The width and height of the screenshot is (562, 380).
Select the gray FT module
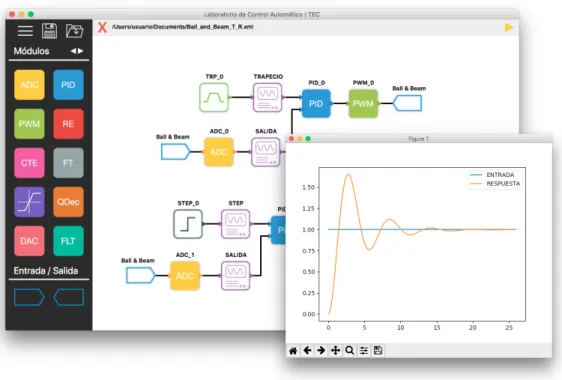coord(68,163)
